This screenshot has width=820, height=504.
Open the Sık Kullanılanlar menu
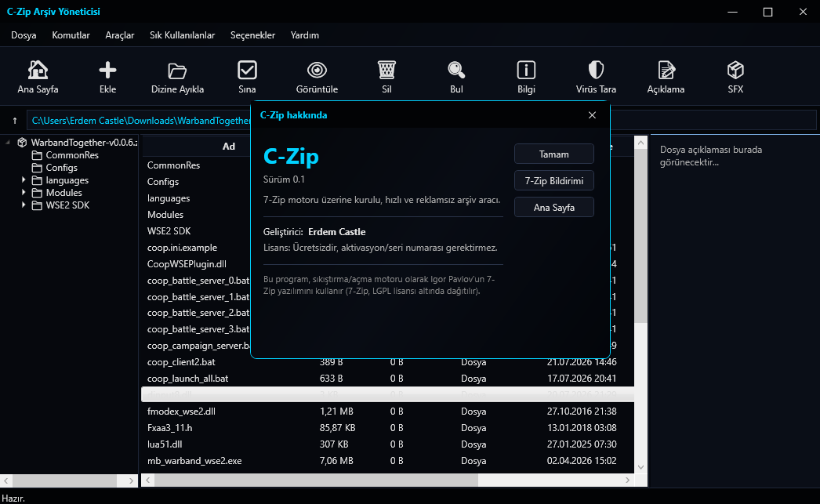tap(182, 35)
